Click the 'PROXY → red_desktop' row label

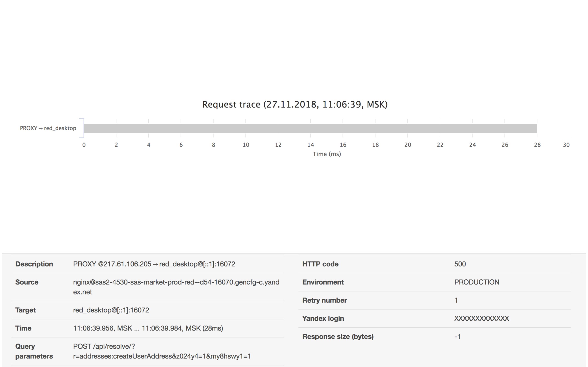(48, 128)
